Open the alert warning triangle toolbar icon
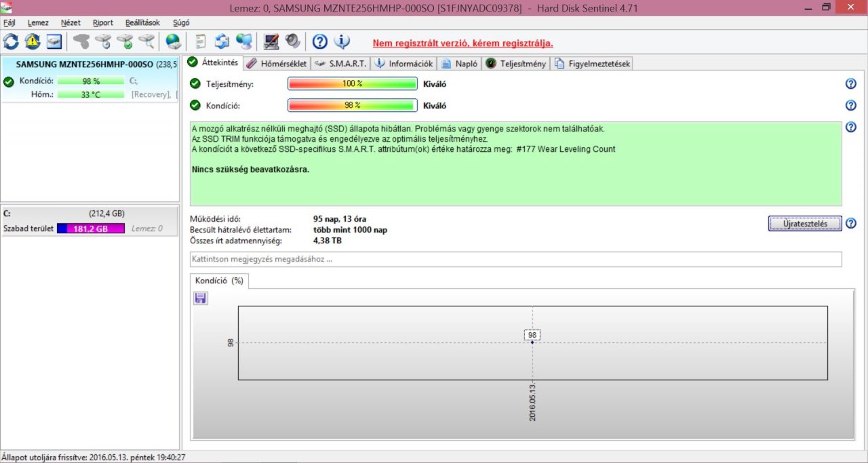 [33, 41]
